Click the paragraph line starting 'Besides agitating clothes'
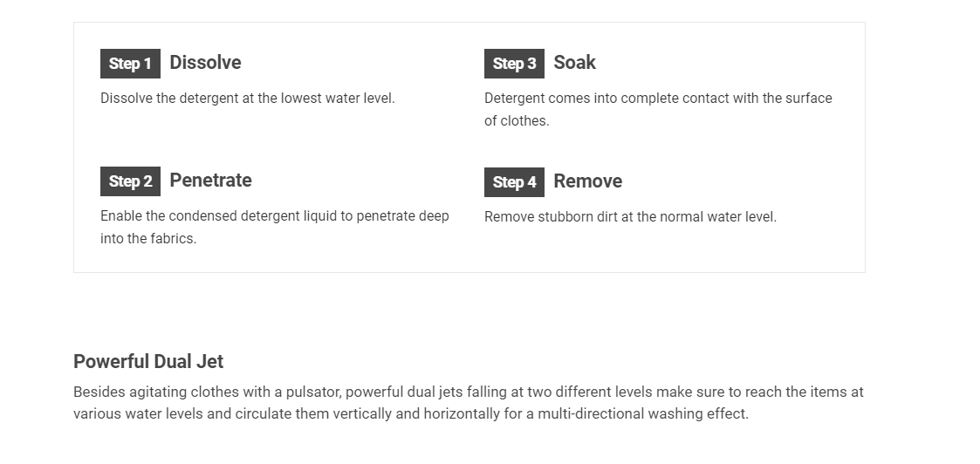The width and height of the screenshot is (980, 464). [468, 392]
